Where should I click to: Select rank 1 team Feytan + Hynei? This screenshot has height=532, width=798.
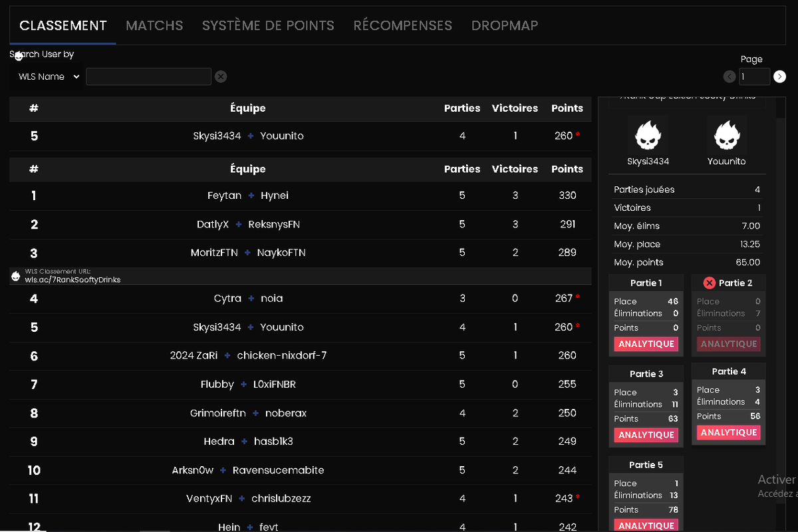click(301, 196)
